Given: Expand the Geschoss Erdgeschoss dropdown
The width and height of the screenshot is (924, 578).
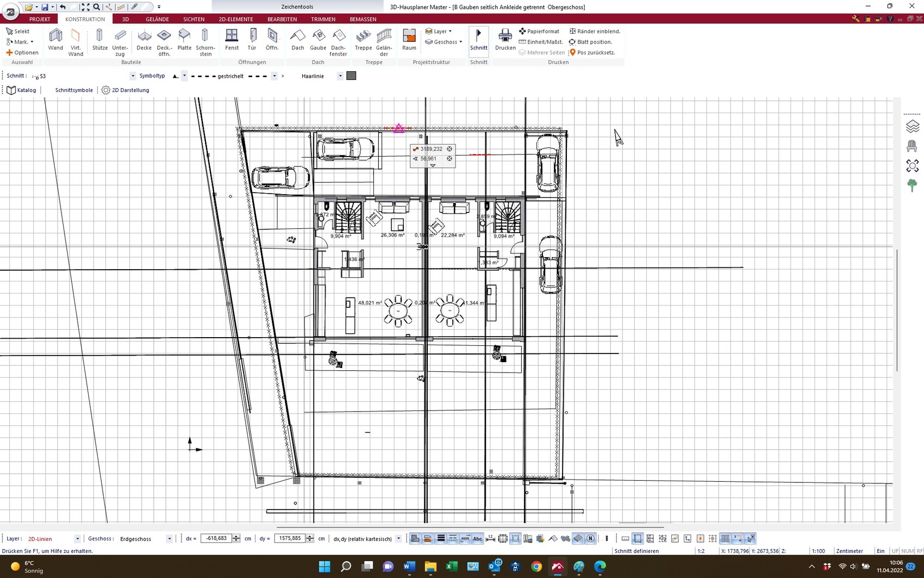Looking at the screenshot, I should coord(169,539).
